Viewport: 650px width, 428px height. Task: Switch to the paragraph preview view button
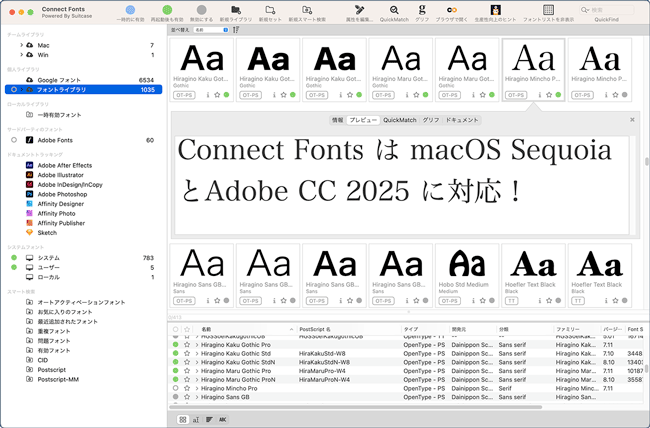[209, 420]
